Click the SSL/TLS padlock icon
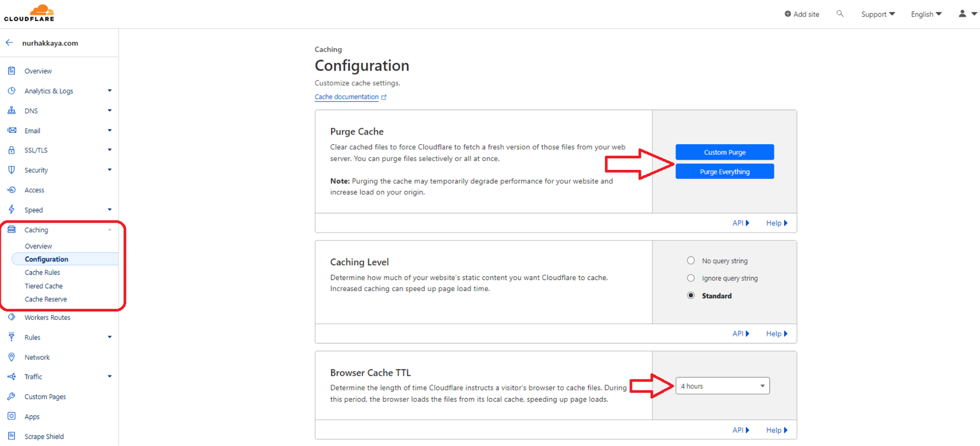Image resolution: width=980 pixels, height=446 pixels. [x=12, y=150]
